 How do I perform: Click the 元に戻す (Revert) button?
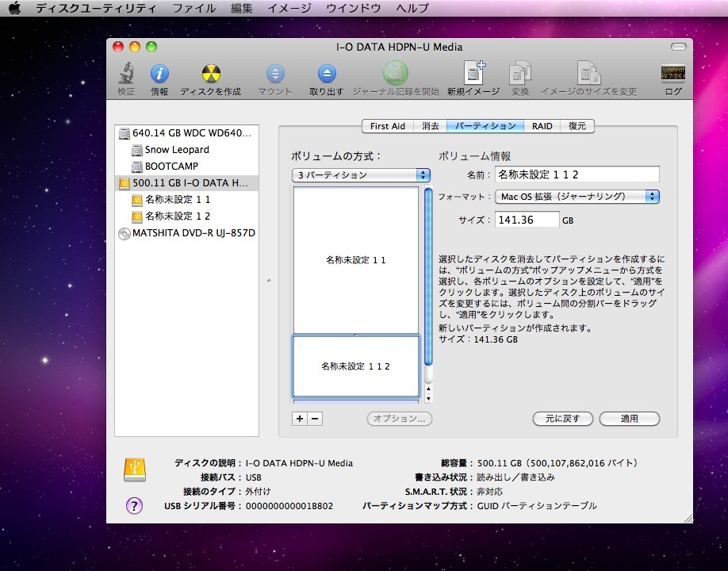[563, 419]
